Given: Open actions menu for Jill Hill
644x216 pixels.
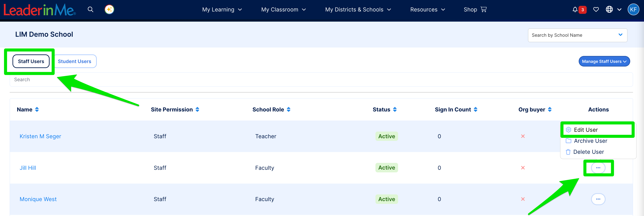Looking at the screenshot, I should coord(598,168).
